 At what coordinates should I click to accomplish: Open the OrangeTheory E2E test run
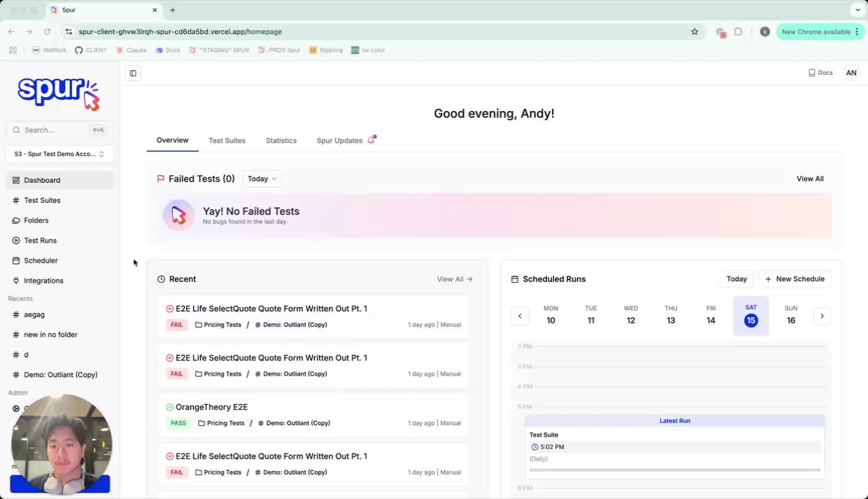tap(313, 414)
